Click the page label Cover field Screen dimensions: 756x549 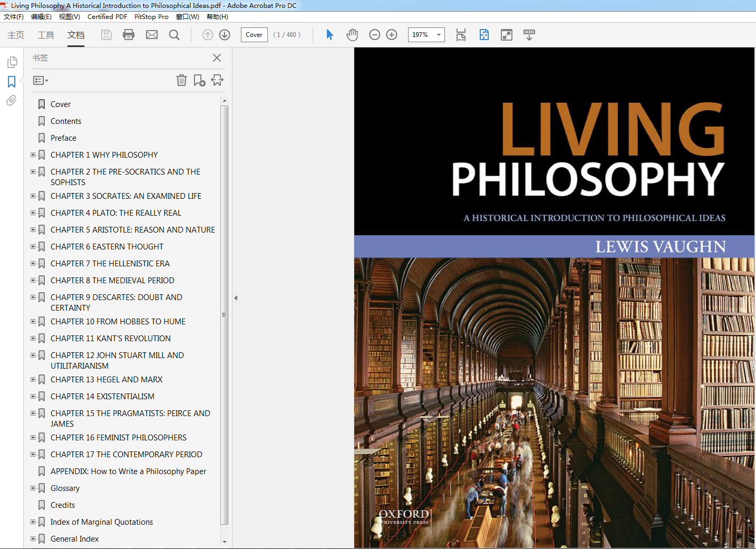[x=254, y=35]
